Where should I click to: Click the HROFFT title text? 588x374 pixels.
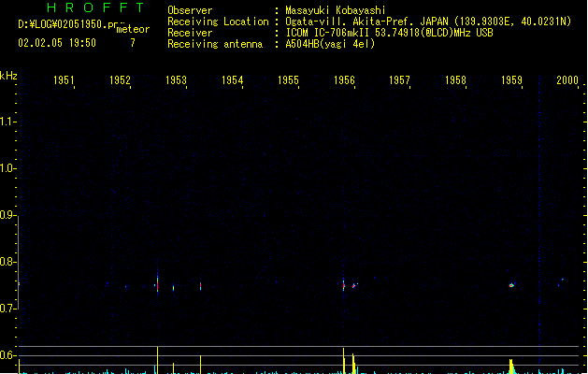96,7
